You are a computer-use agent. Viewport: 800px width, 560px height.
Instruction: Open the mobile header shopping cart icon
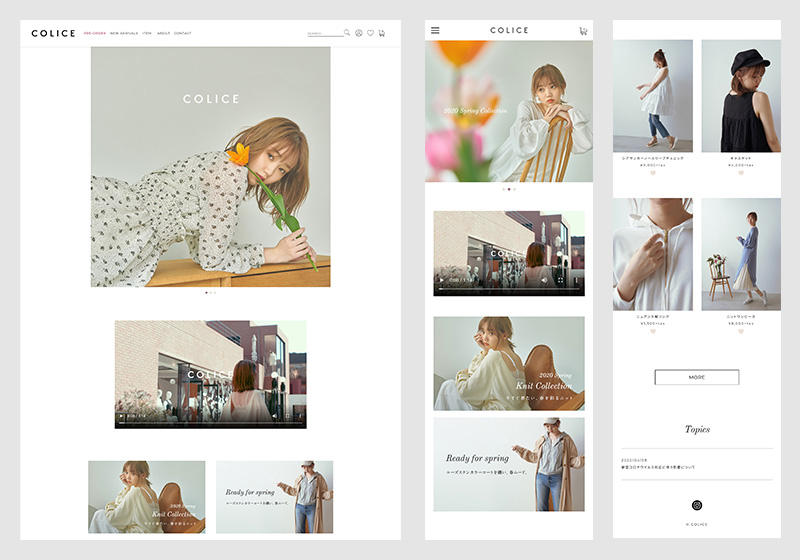pos(583,31)
